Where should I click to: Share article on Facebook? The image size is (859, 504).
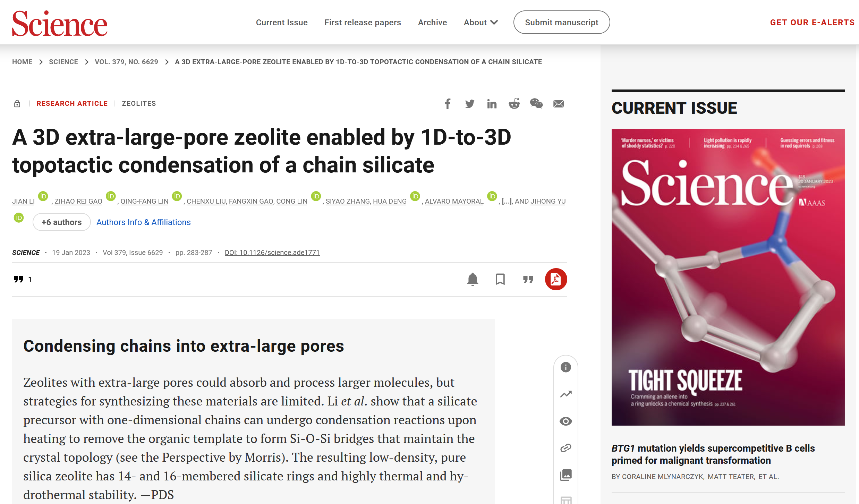448,104
